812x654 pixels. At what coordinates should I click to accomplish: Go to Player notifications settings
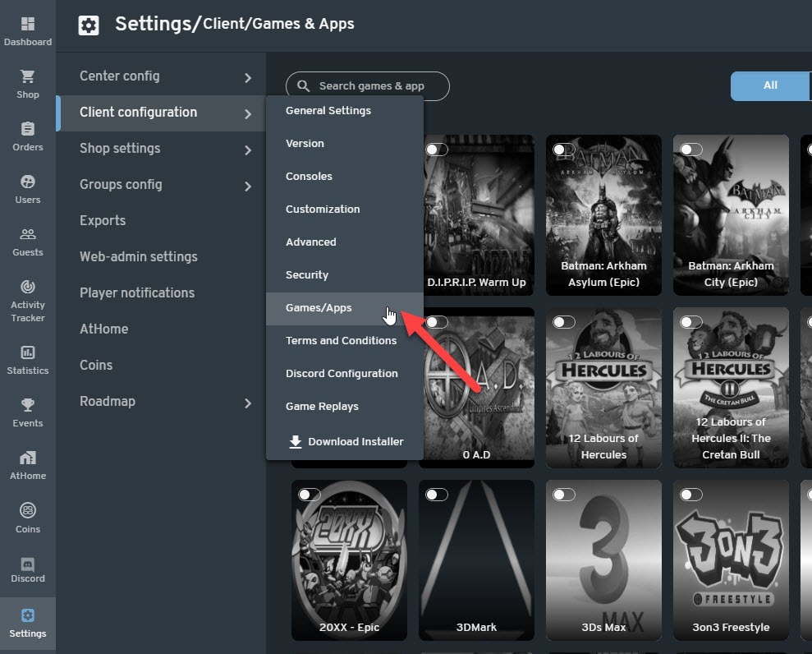(161, 293)
